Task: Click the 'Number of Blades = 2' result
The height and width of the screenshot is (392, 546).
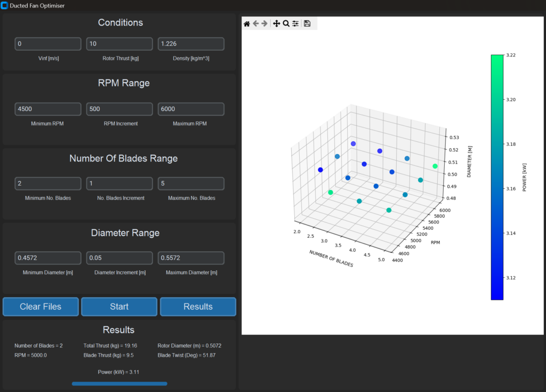Action: click(x=38, y=346)
